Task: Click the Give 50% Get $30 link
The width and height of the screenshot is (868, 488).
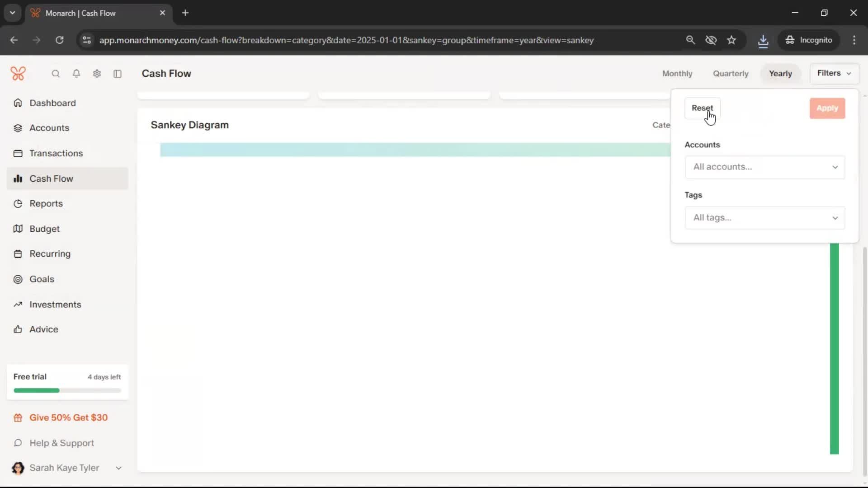Action: point(68,418)
